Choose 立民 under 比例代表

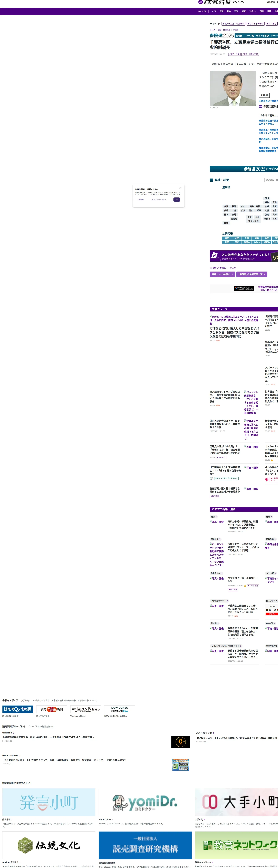point(237,238)
